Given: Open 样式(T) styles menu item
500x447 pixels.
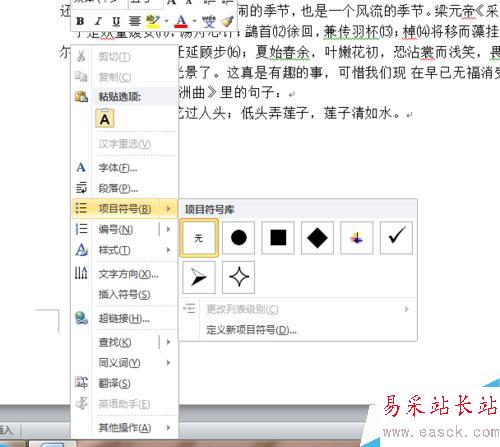Looking at the screenshot, I should (114, 250).
